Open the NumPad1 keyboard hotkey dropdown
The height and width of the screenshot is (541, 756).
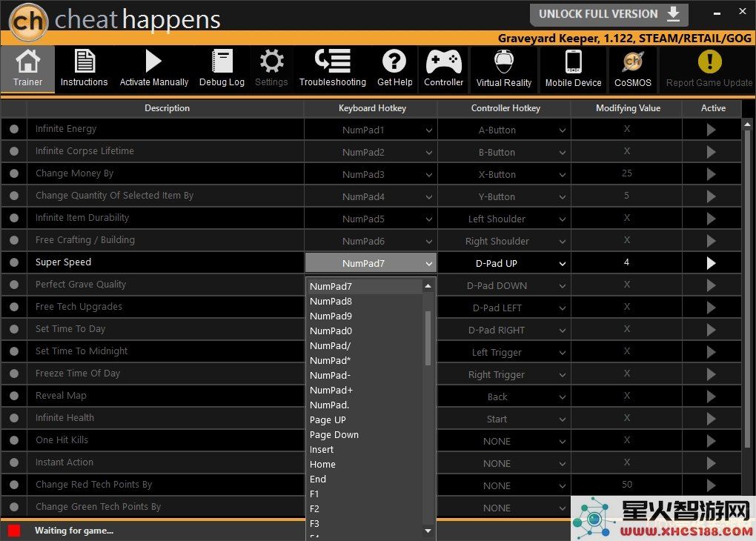[x=371, y=130]
